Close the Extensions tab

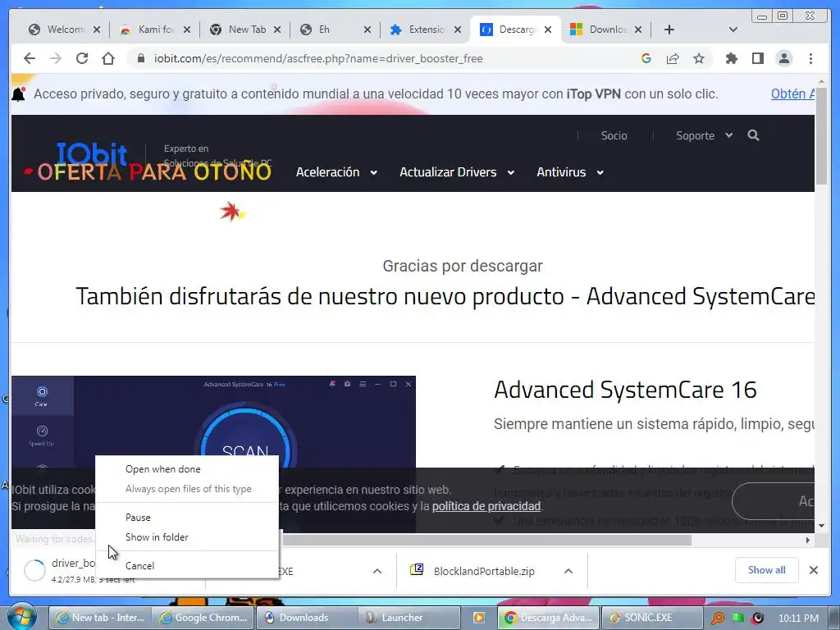(458, 30)
